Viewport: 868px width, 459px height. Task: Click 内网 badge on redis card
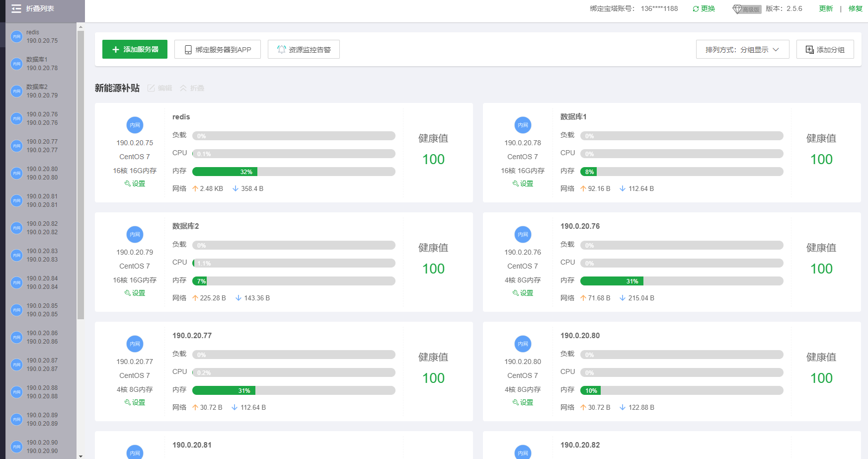pos(135,125)
